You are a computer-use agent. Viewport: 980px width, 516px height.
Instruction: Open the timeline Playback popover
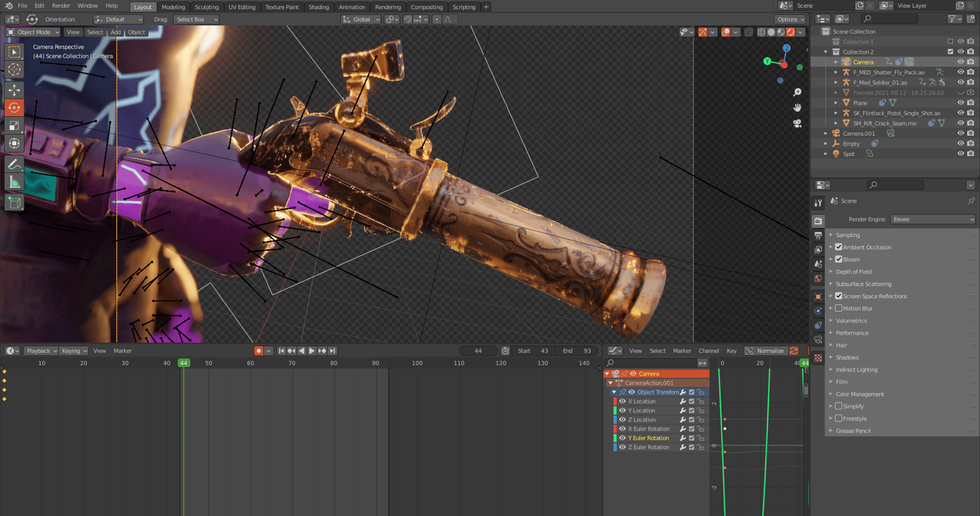[x=41, y=351]
